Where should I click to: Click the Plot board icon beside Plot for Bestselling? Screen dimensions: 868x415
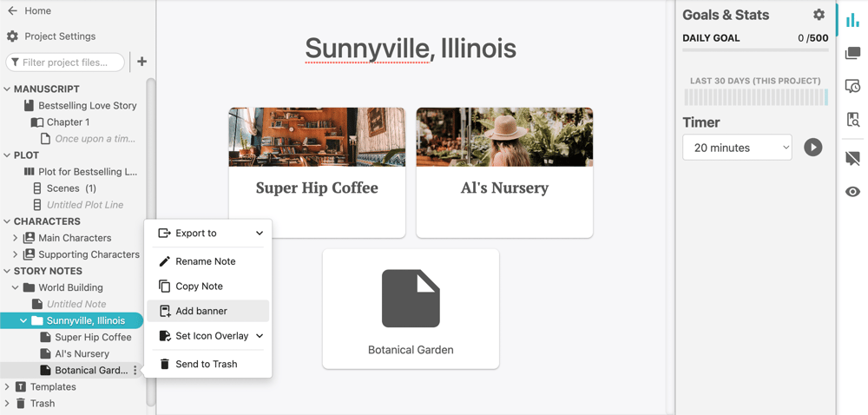pos(30,172)
